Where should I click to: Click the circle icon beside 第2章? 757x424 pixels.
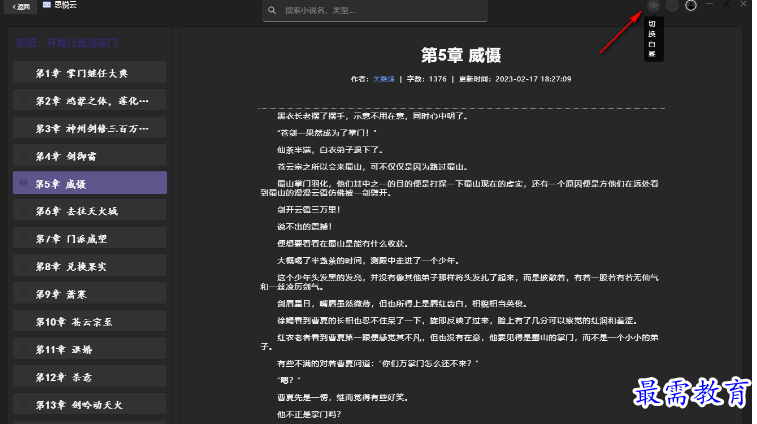(23, 100)
